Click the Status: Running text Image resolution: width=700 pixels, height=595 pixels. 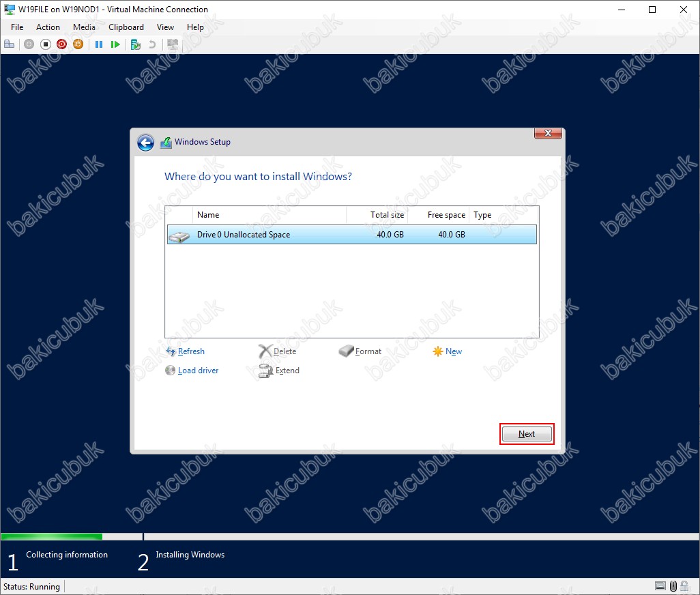[31, 587]
